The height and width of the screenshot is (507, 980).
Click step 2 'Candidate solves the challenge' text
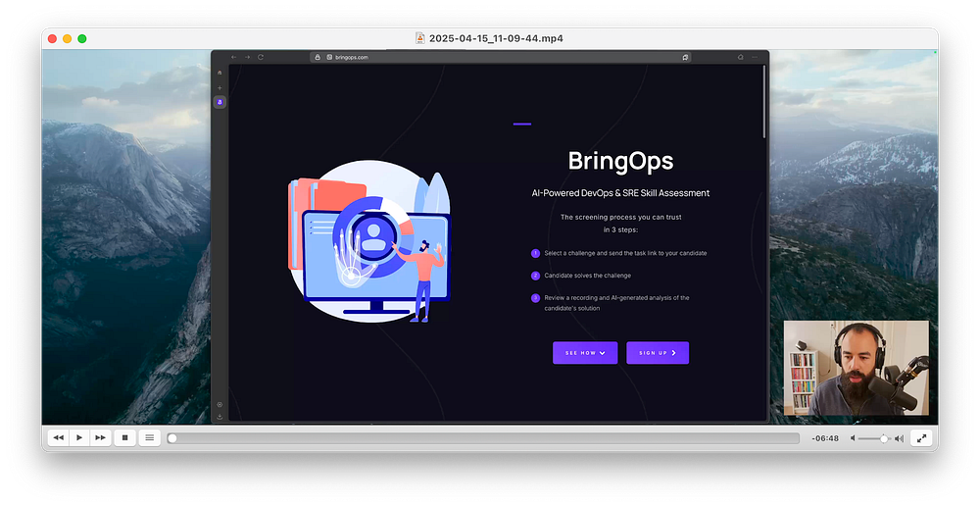(587, 276)
